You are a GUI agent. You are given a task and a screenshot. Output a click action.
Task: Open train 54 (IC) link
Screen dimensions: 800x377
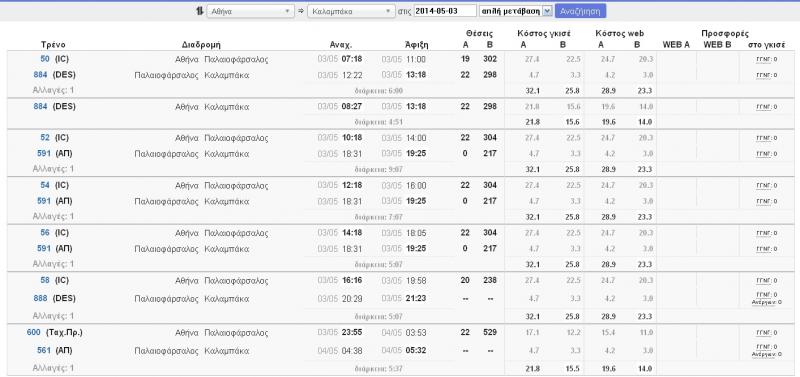[45, 185]
